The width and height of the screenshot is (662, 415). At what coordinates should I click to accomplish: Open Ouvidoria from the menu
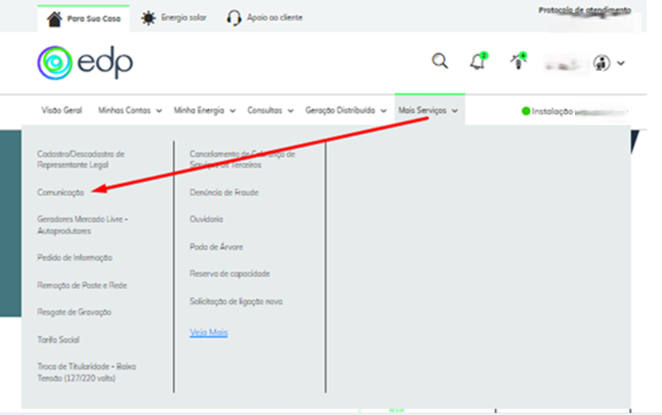click(x=207, y=218)
